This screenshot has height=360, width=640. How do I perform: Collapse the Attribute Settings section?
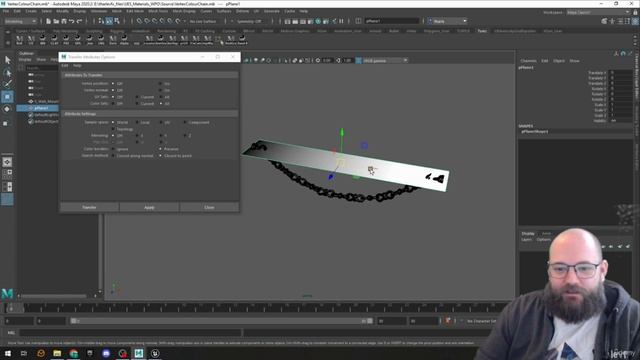(150, 114)
